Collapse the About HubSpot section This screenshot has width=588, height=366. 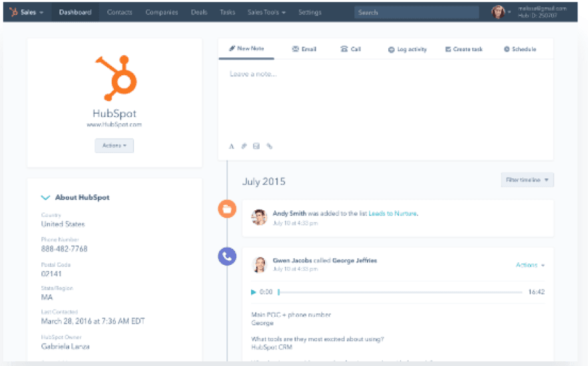[46, 198]
